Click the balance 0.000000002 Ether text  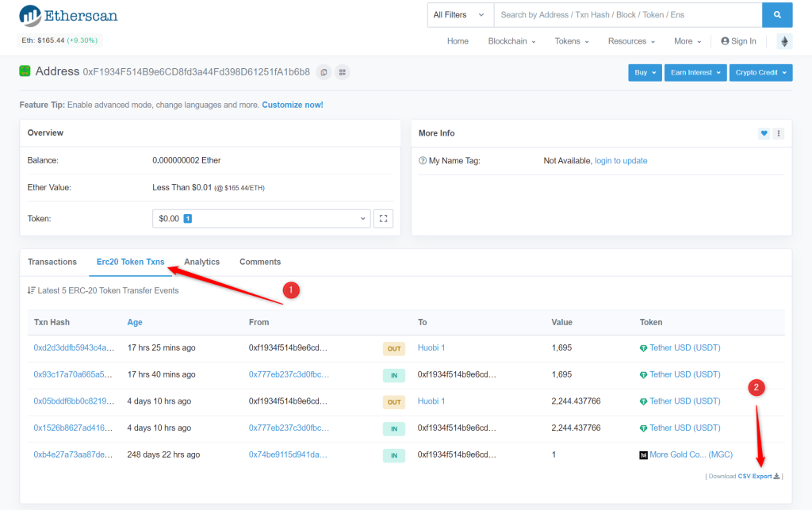coord(186,160)
